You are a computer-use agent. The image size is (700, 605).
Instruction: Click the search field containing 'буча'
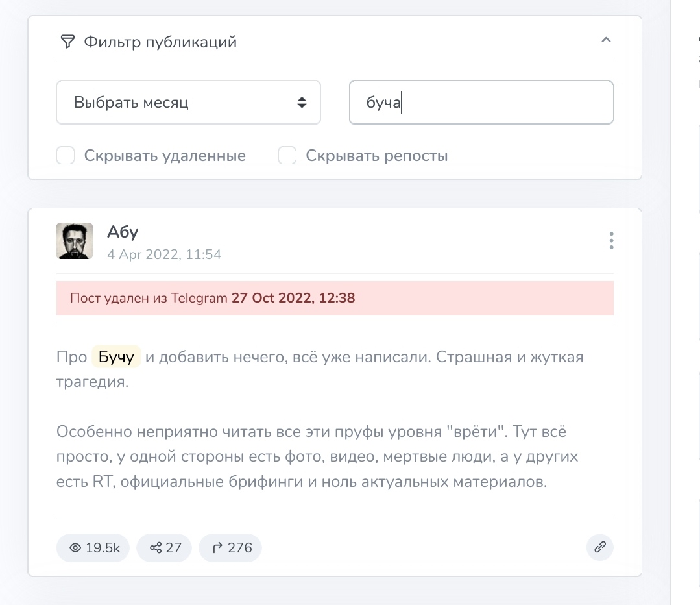(481, 103)
